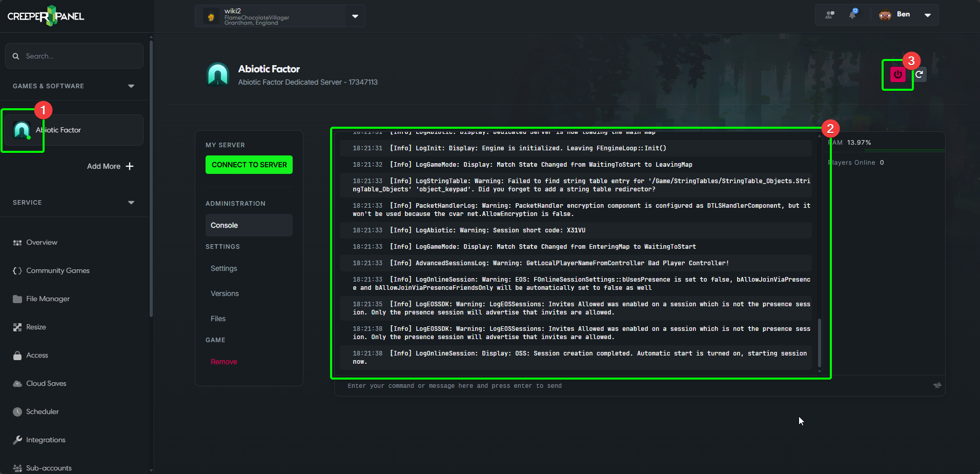
Task: Open Community Games
Action: [x=58, y=271]
